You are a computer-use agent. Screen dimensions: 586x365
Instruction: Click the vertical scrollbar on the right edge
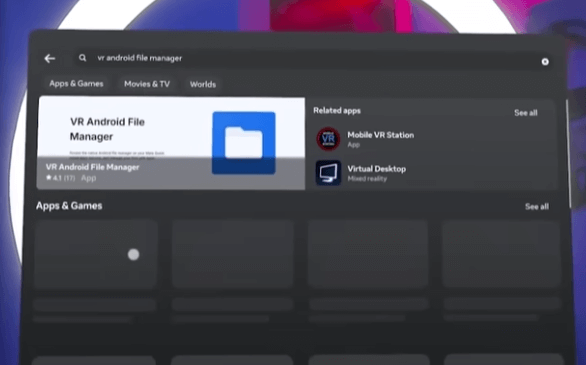(x=568, y=153)
